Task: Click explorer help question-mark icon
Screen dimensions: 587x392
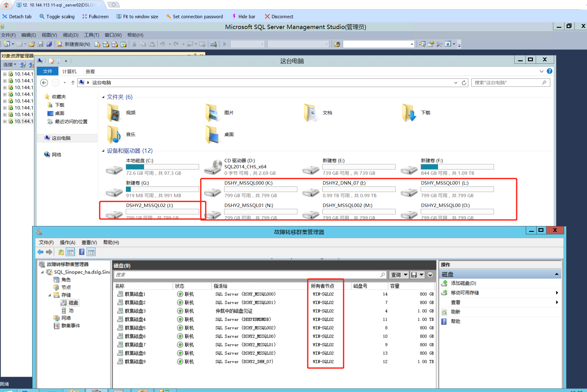Action: point(549,71)
